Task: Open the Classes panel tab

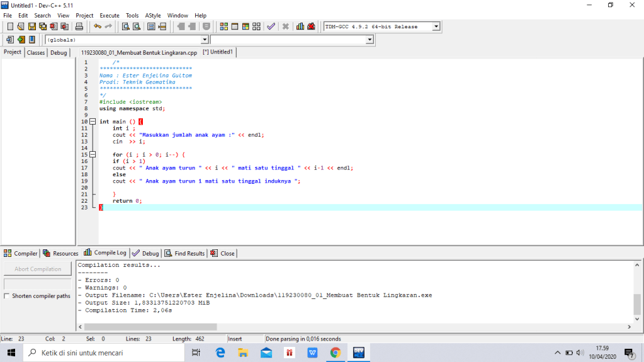Action: click(x=36, y=52)
